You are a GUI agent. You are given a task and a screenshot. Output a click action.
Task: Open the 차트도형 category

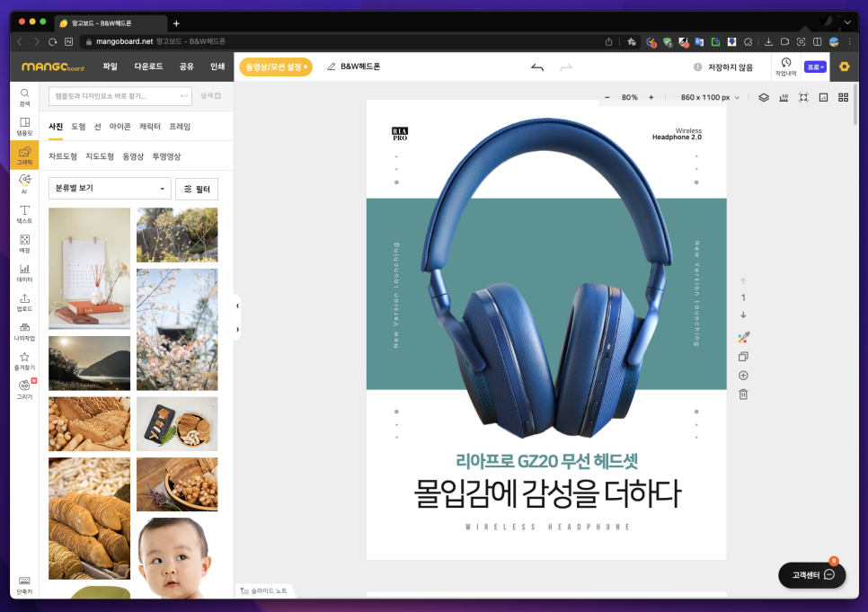click(63, 156)
